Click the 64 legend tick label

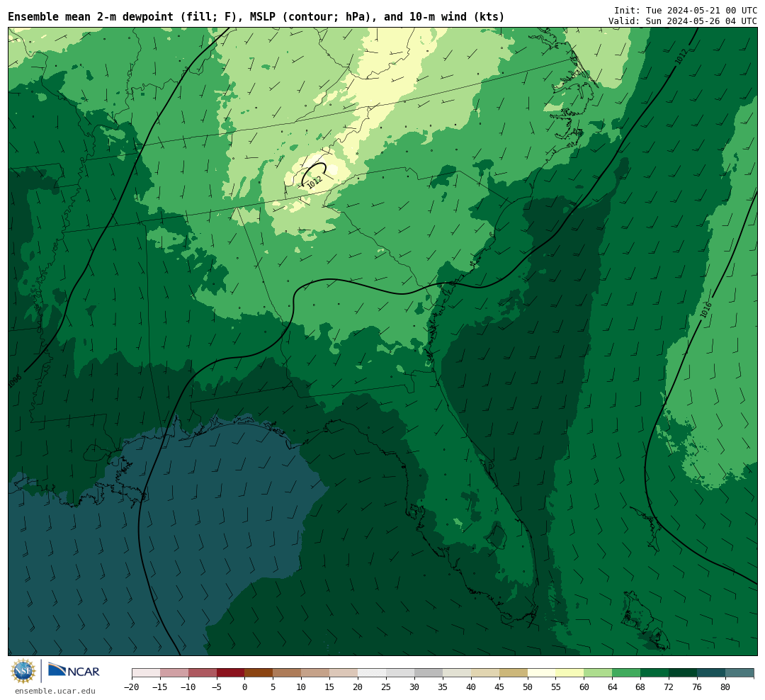click(612, 687)
